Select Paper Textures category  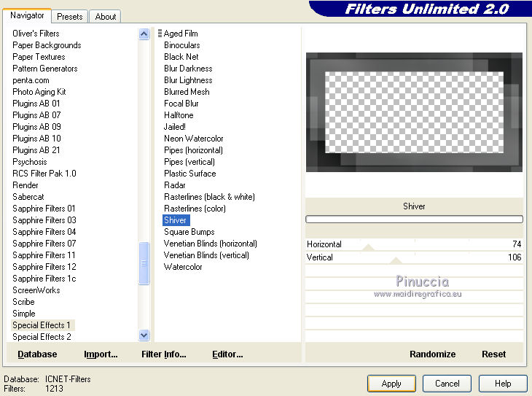[x=39, y=57]
